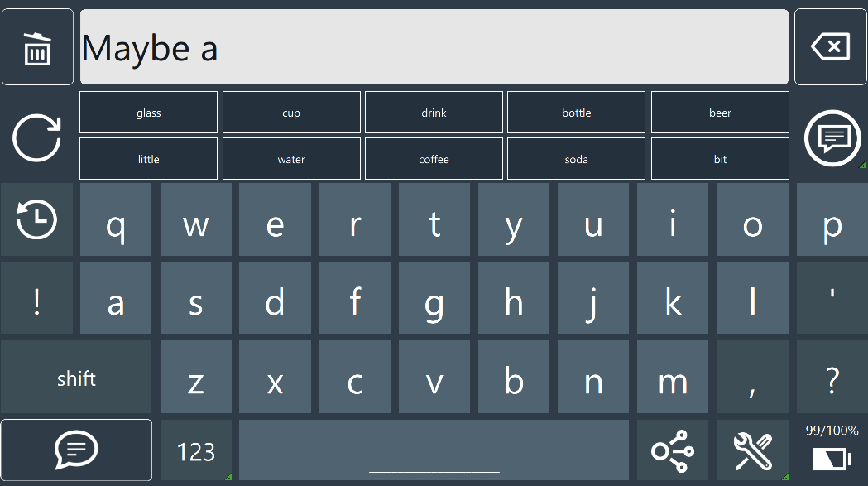Open the share nodes icon
Viewport: 868px width, 486px height.
pos(672,451)
